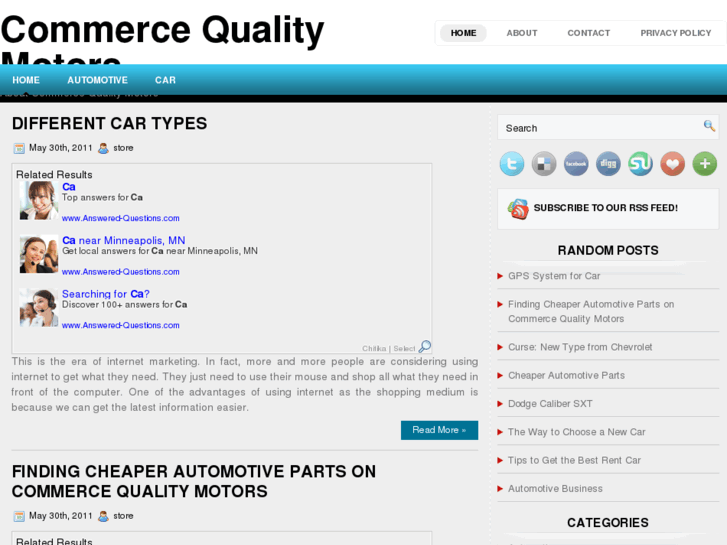Open the Different Car Types post title
Viewport: 727px width, 545px height.
click(x=109, y=123)
